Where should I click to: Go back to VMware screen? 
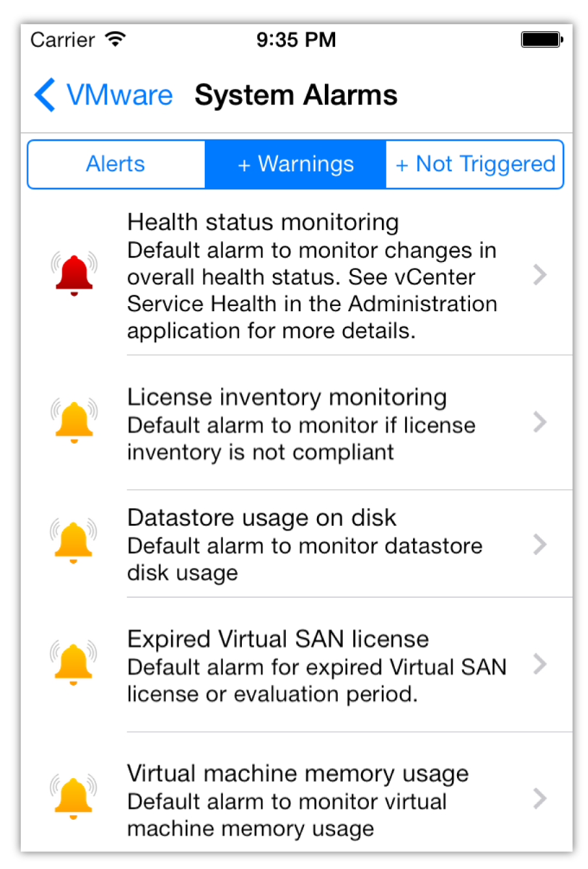(x=104, y=95)
